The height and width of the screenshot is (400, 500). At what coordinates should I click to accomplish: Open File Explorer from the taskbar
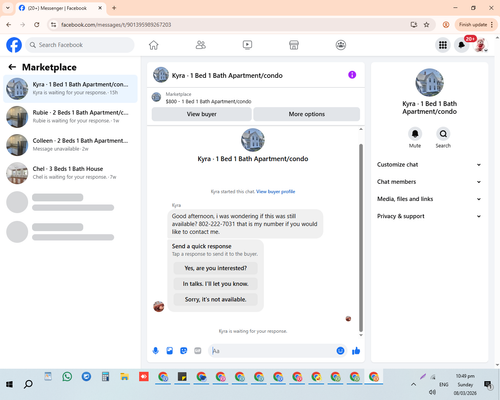pos(125,377)
